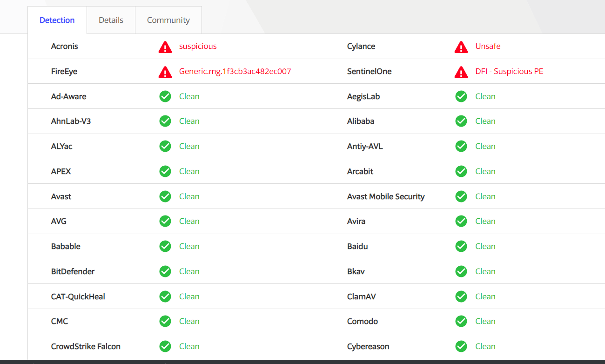Viewport: 605px width, 364px height.
Task: Select the 'Clean' result for Bkav
Action: [x=485, y=271]
